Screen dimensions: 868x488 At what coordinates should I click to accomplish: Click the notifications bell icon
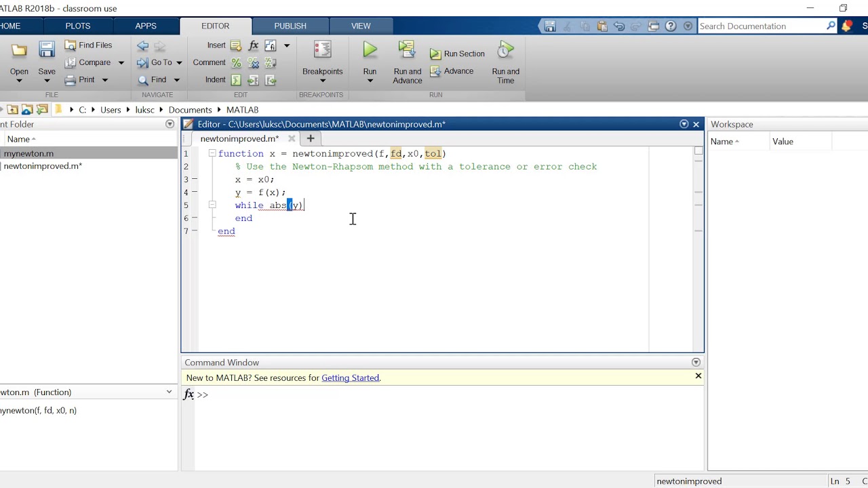[x=846, y=26]
